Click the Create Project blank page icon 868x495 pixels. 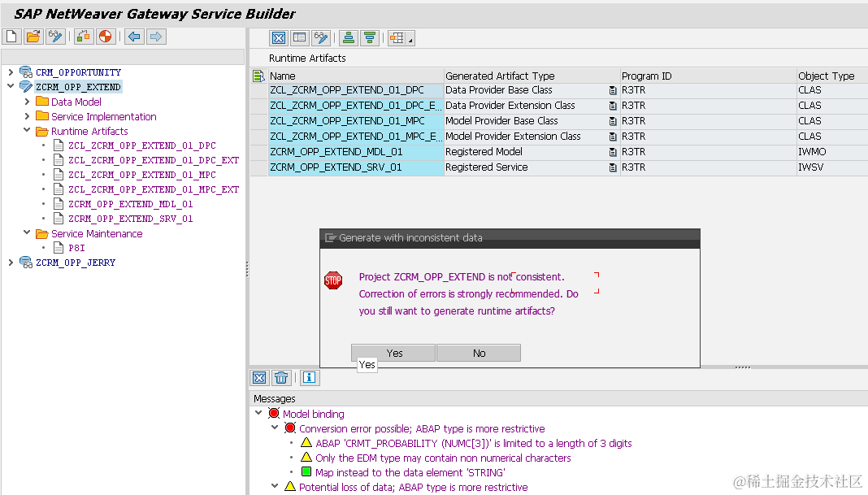click(11, 37)
